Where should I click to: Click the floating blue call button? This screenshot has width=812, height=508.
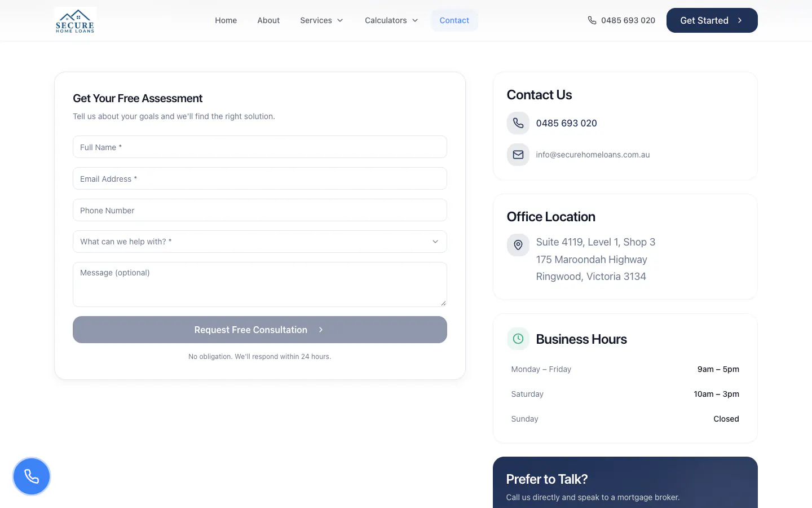pos(32,476)
